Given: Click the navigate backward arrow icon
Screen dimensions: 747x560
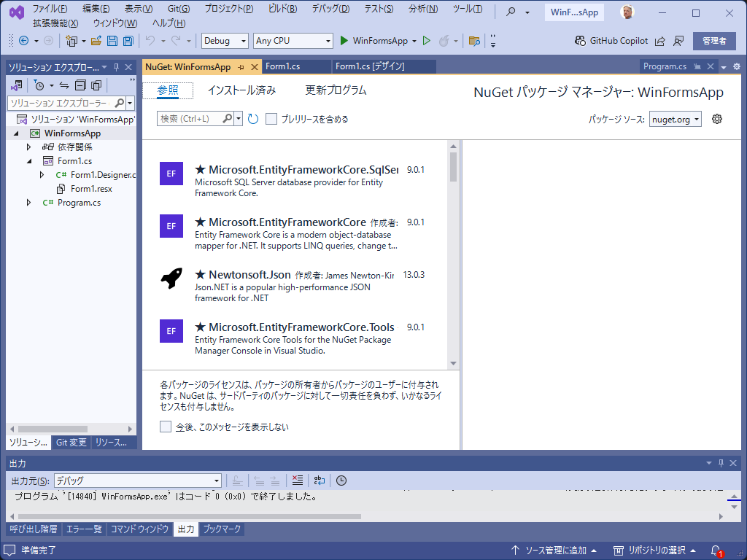Looking at the screenshot, I should [x=23, y=41].
